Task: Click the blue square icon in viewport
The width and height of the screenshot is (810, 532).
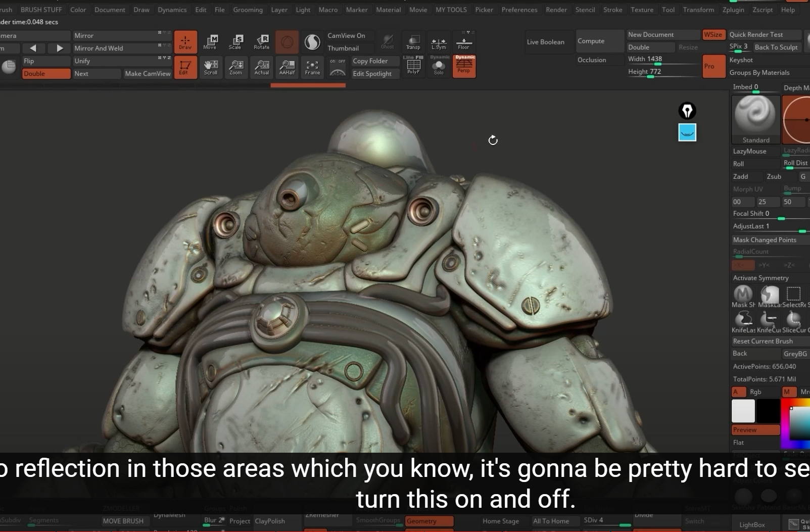Action: pyautogui.click(x=687, y=132)
